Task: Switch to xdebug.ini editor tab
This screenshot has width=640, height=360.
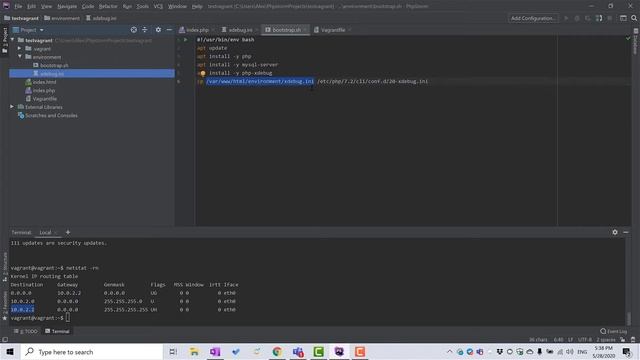Action: pos(239,30)
